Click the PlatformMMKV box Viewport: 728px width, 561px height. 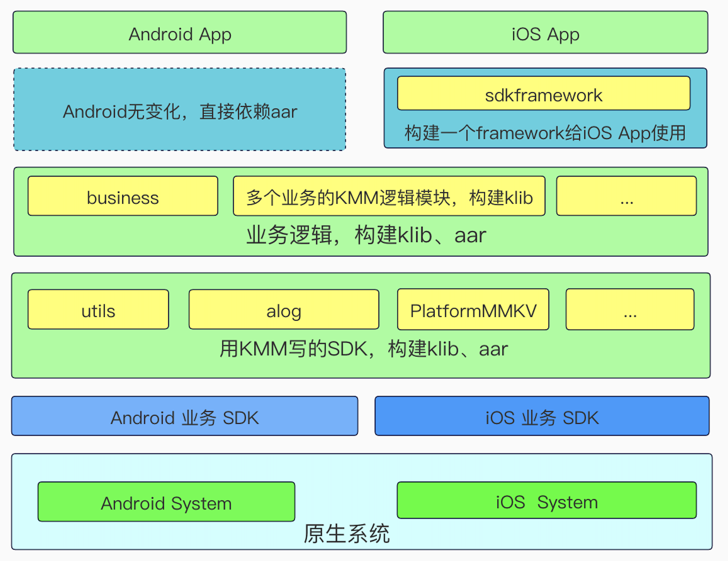(x=473, y=309)
